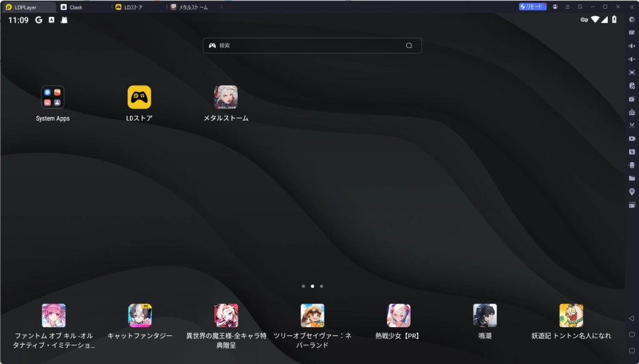Click the リモート button
Image resolution: width=639 pixels, height=364 pixels.
(x=532, y=7)
